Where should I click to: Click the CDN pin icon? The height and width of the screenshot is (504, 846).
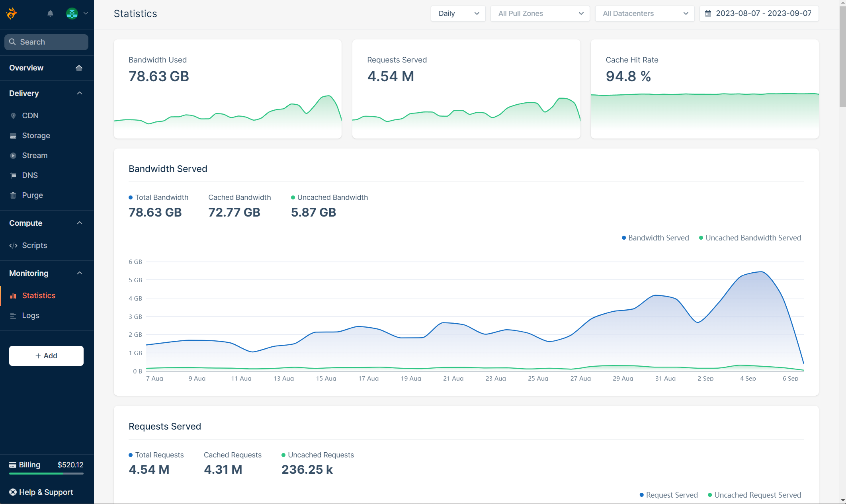click(x=13, y=116)
